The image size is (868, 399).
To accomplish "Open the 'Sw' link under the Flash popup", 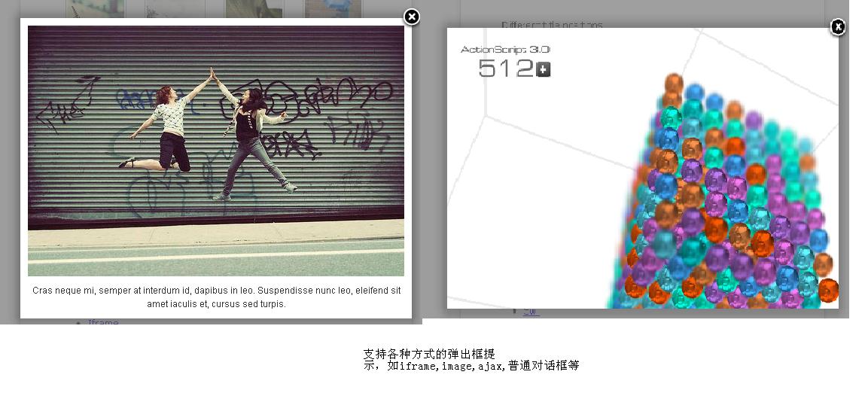I will coord(531,312).
